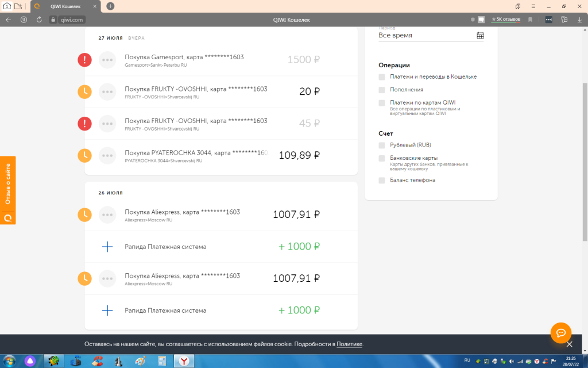Open browser downloads arrow icon
The width and height of the screenshot is (588, 368).
[579, 20]
